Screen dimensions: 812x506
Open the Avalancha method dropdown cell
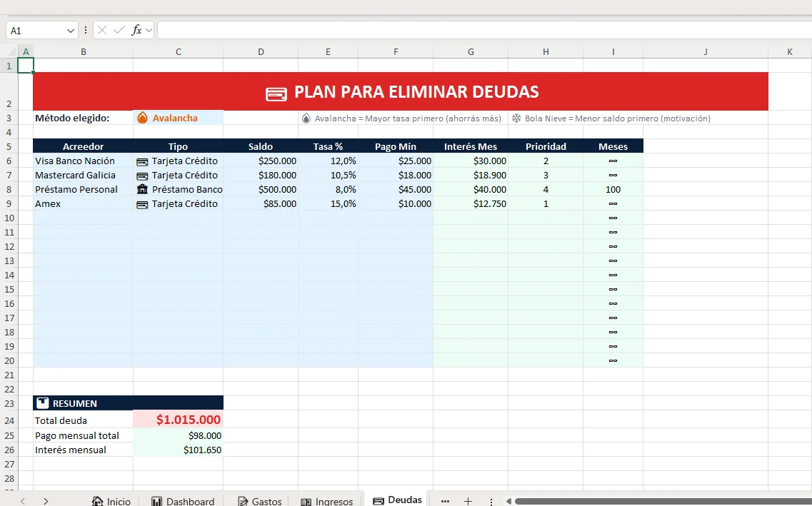178,117
